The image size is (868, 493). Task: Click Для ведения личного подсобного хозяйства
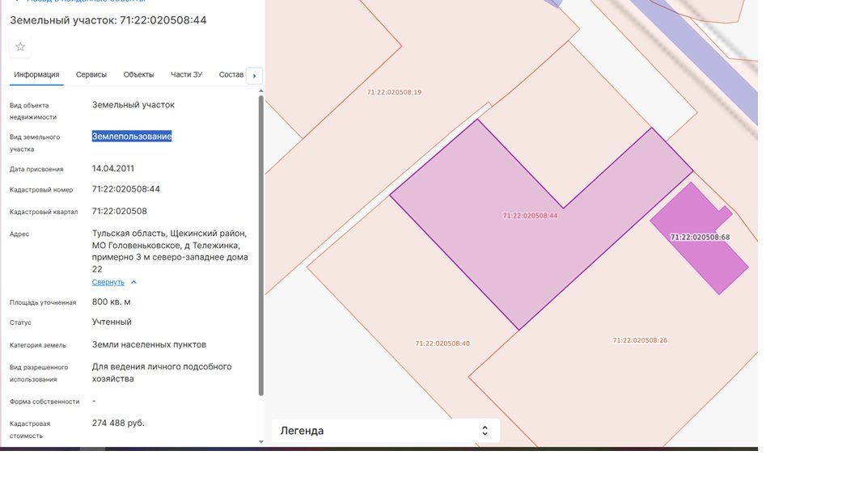coord(162,373)
